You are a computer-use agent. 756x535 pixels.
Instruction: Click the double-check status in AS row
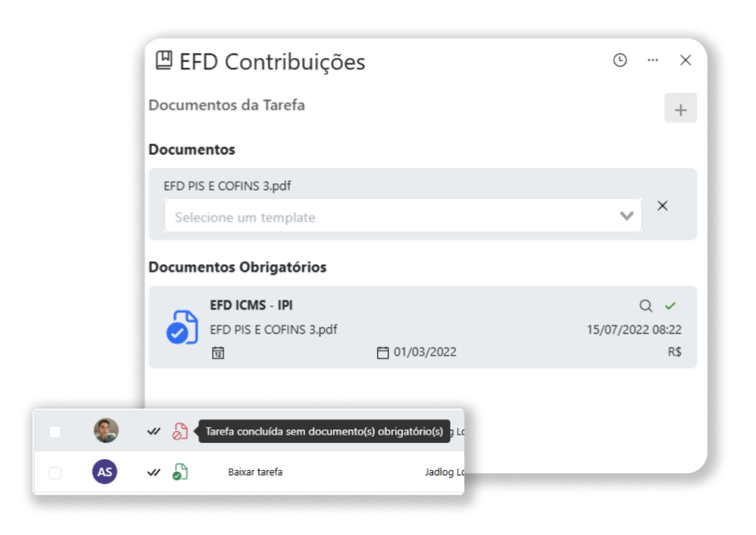pos(154,472)
